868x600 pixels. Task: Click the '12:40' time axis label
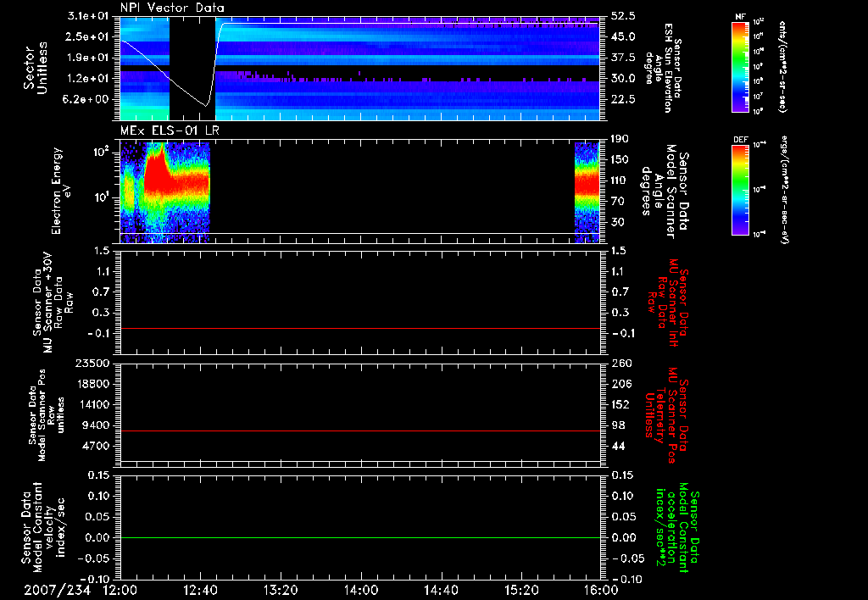point(200,590)
